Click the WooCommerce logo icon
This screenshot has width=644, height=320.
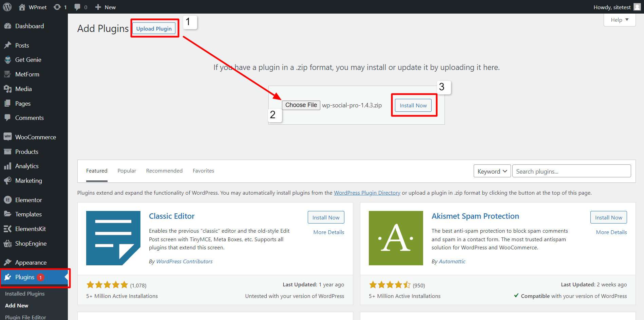point(7,137)
